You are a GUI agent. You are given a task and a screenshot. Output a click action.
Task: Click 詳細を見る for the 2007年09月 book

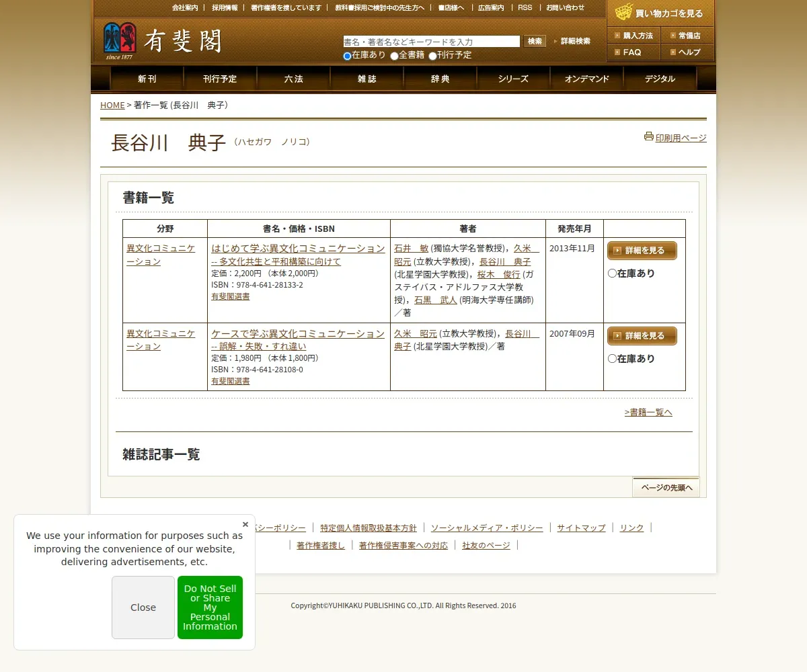pyautogui.click(x=642, y=336)
